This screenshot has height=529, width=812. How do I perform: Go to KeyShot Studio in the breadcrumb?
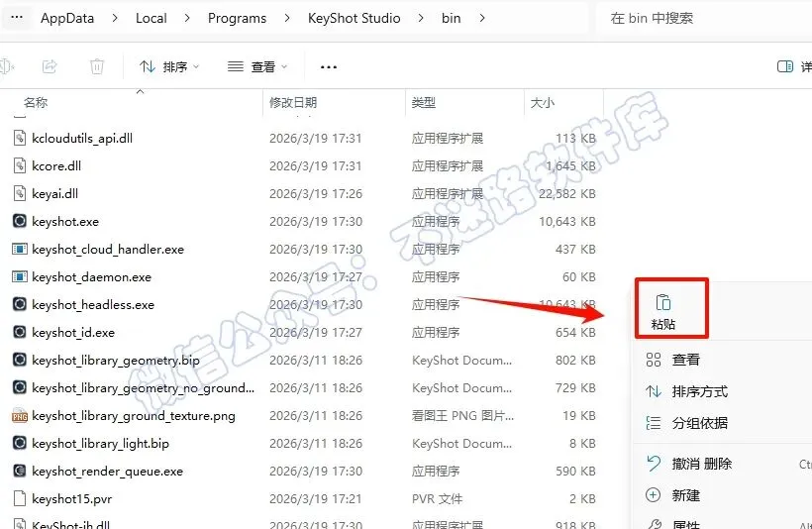tap(355, 18)
